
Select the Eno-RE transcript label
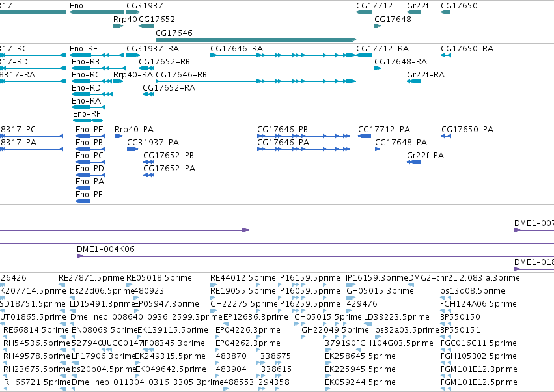(x=84, y=49)
